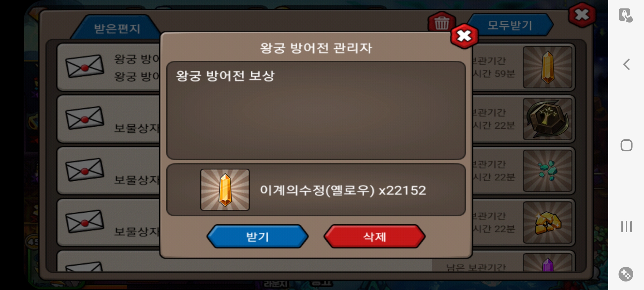The width and height of the screenshot is (644, 290).
Task: Open the 받은편지 tab
Action: tap(117, 28)
